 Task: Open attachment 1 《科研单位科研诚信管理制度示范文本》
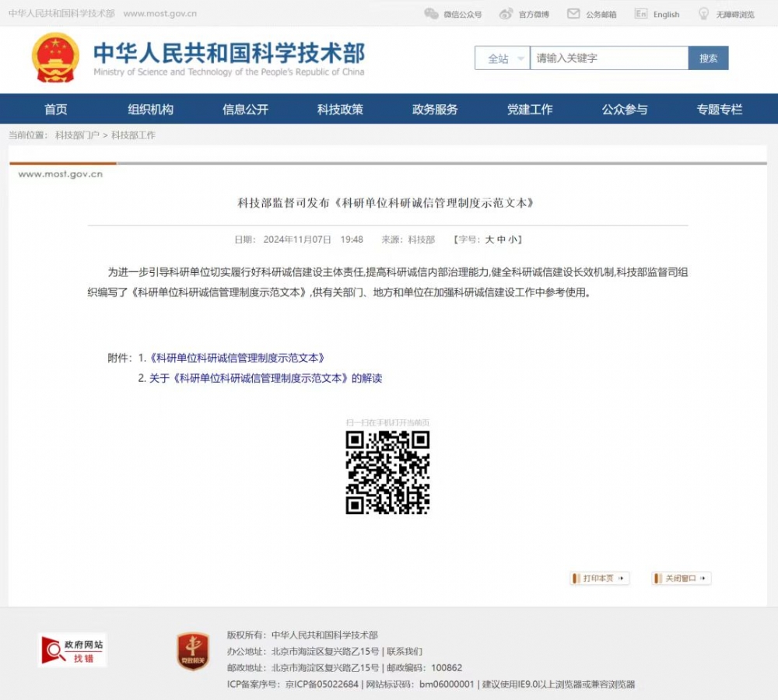[x=236, y=358]
